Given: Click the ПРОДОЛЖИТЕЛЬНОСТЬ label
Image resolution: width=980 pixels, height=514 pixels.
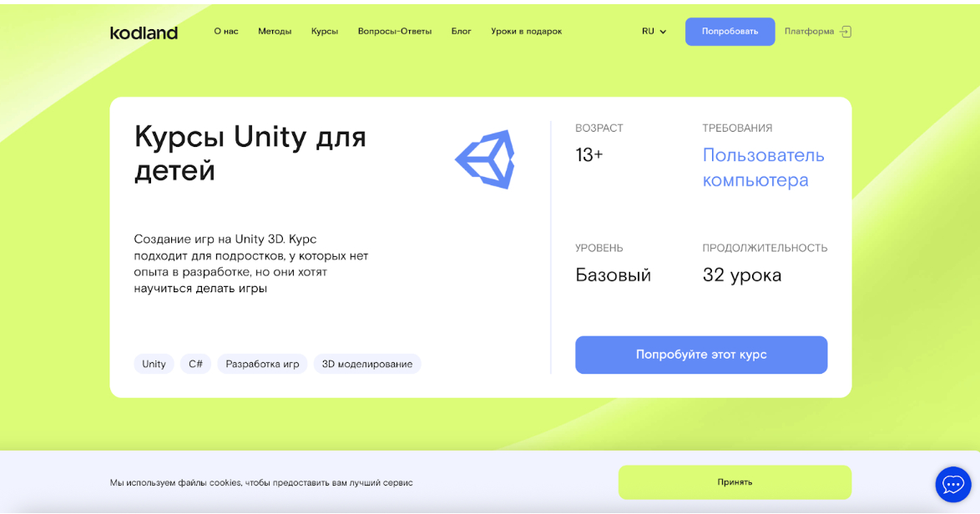Looking at the screenshot, I should pyautogui.click(x=765, y=248).
